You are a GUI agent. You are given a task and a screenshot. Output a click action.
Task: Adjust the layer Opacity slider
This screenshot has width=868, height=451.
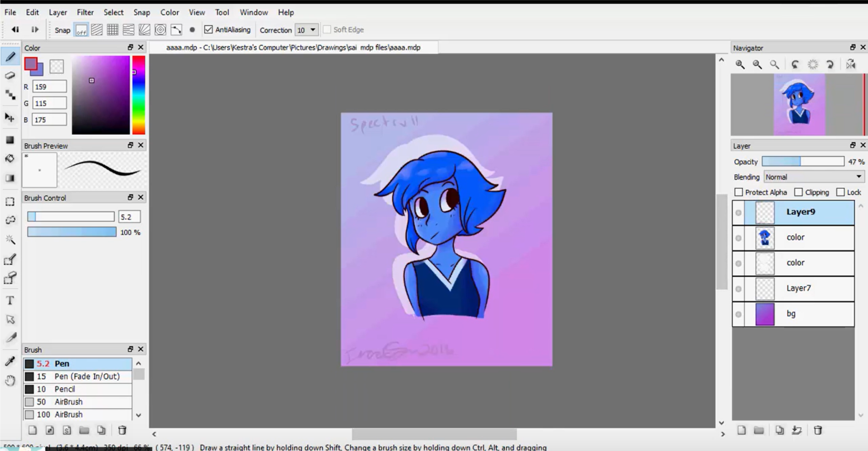click(803, 161)
